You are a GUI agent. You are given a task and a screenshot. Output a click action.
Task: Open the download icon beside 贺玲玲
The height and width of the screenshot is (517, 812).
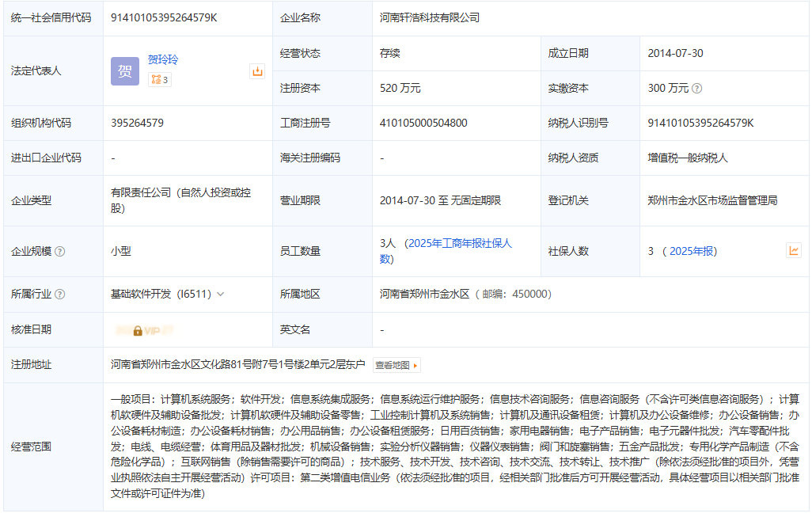pyautogui.click(x=257, y=71)
